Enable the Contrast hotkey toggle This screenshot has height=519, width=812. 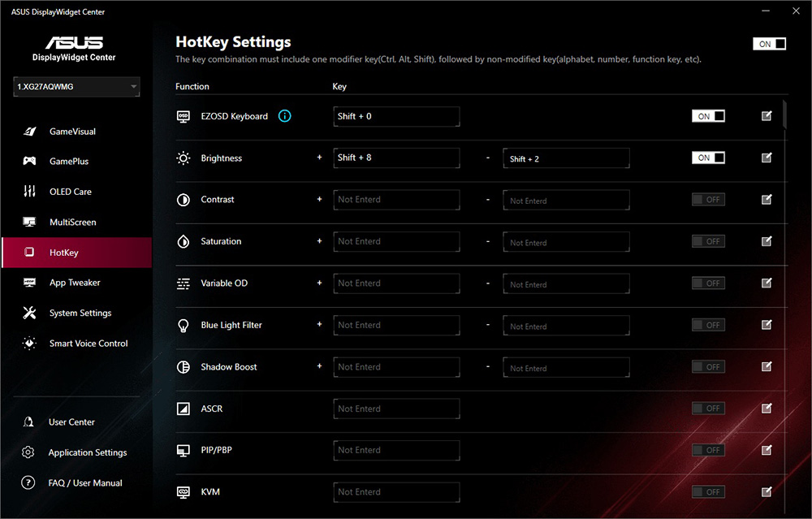[708, 200]
